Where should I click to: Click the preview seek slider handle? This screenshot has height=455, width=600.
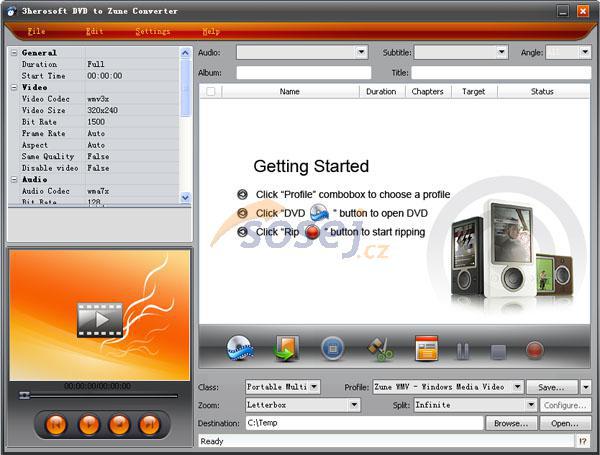click(x=24, y=395)
